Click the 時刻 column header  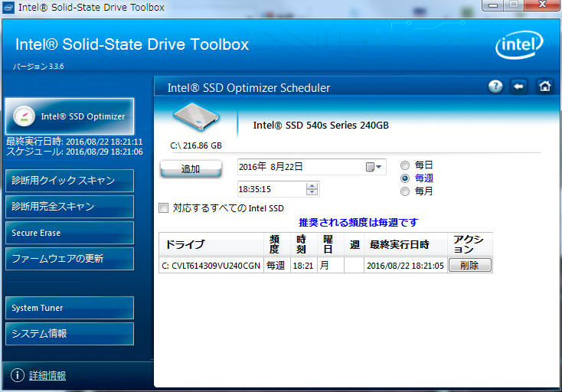click(x=303, y=244)
